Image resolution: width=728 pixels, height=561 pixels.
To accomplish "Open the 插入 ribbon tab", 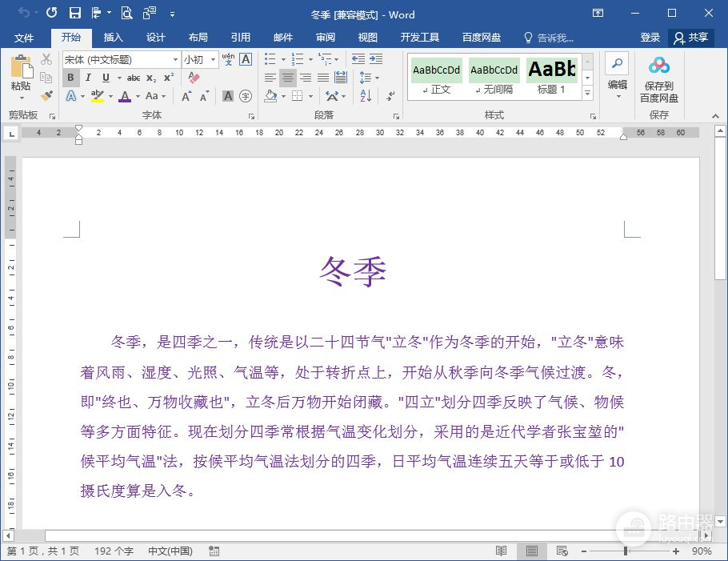I will (114, 38).
